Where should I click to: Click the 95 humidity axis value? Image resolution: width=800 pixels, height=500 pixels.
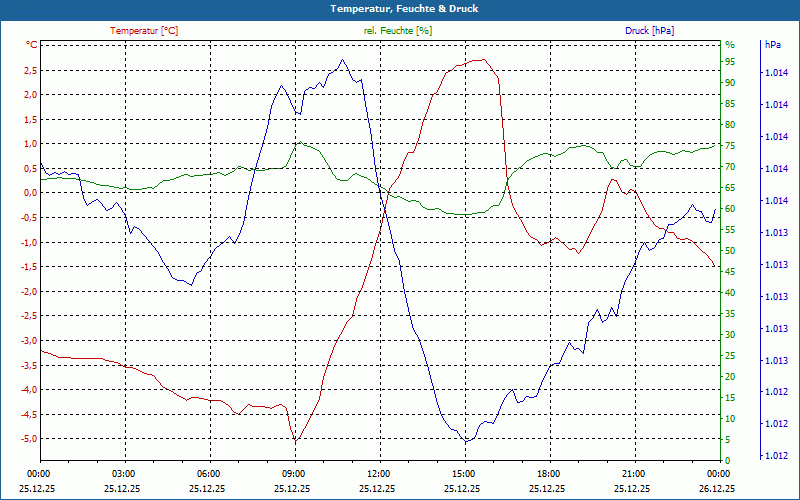(730, 62)
